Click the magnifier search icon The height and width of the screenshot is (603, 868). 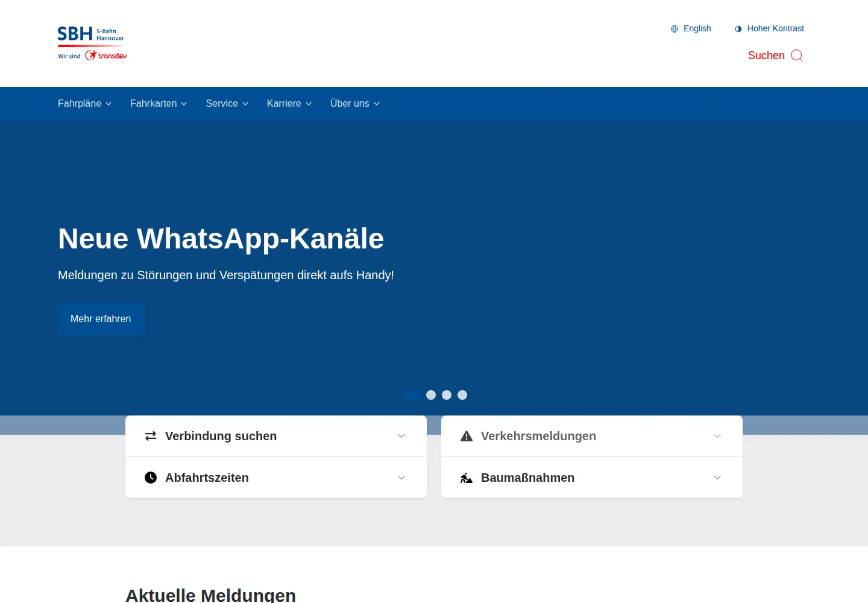[x=797, y=55]
